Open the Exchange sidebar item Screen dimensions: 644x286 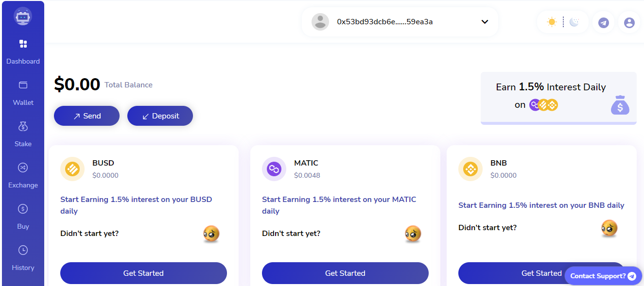[23, 175]
